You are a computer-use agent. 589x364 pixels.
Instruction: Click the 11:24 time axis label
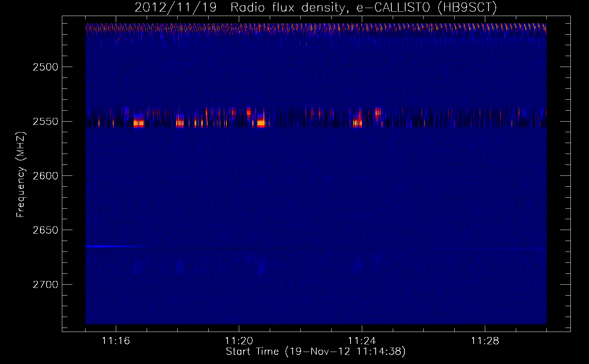point(362,341)
